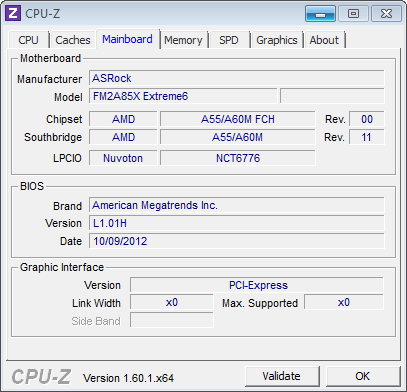The image size is (407, 392).
Task: Click the BIOS Date field 10/09/2012
Action: [x=237, y=241]
